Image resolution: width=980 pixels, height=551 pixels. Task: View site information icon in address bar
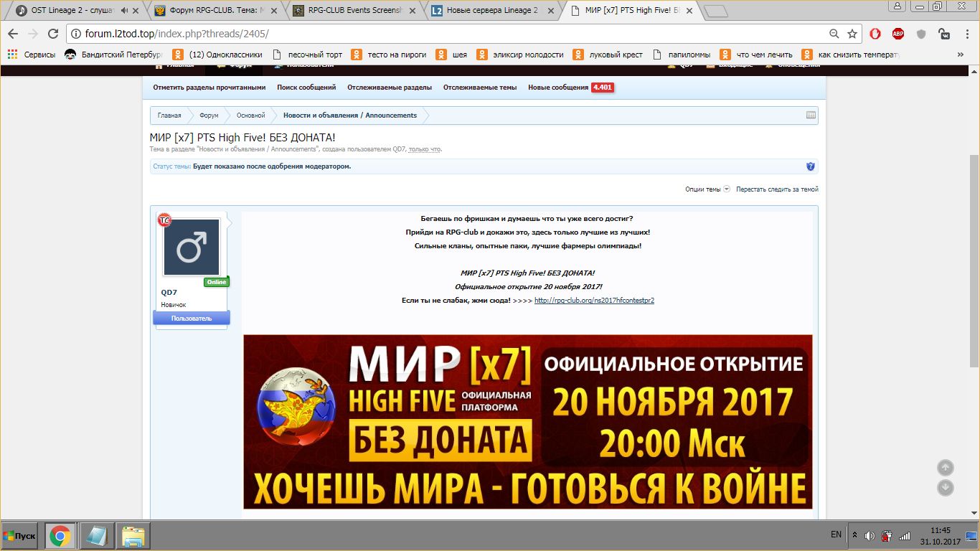[x=77, y=34]
